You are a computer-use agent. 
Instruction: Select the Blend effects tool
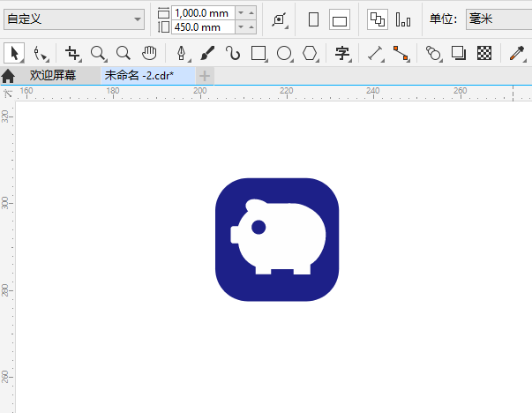point(433,54)
